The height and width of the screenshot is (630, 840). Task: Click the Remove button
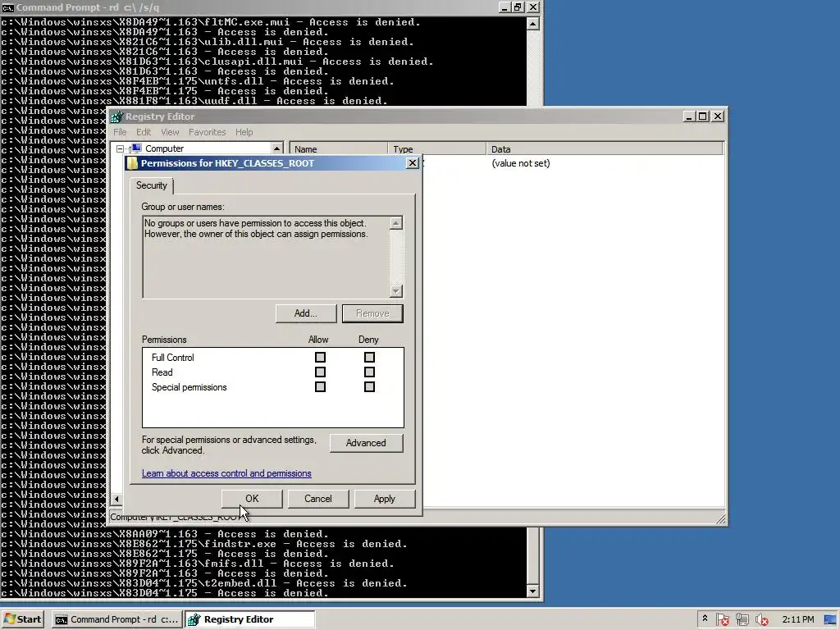click(372, 313)
